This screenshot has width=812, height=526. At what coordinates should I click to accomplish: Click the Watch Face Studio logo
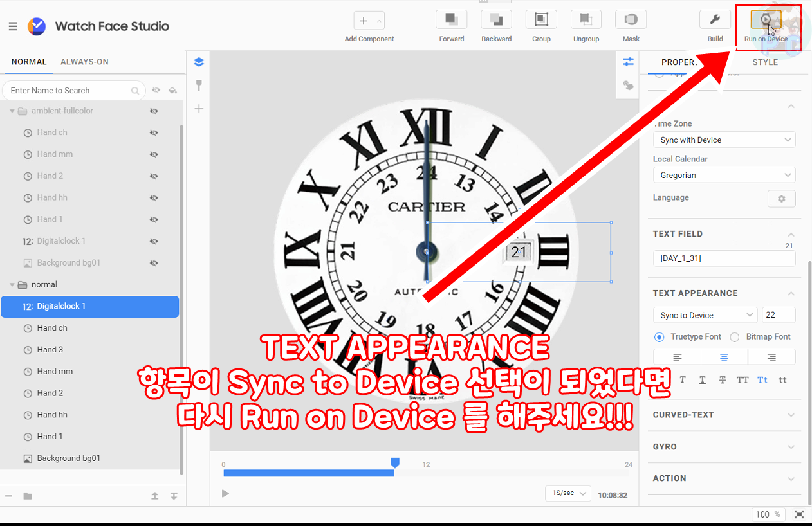coord(37,26)
